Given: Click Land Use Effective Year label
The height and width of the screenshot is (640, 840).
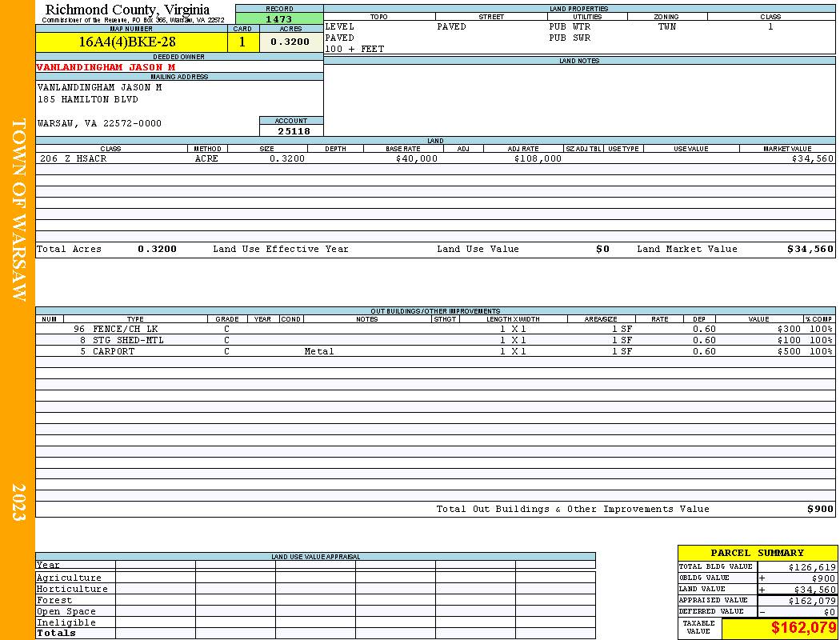Looking at the screenshot, I should click(x=281, y=249).
